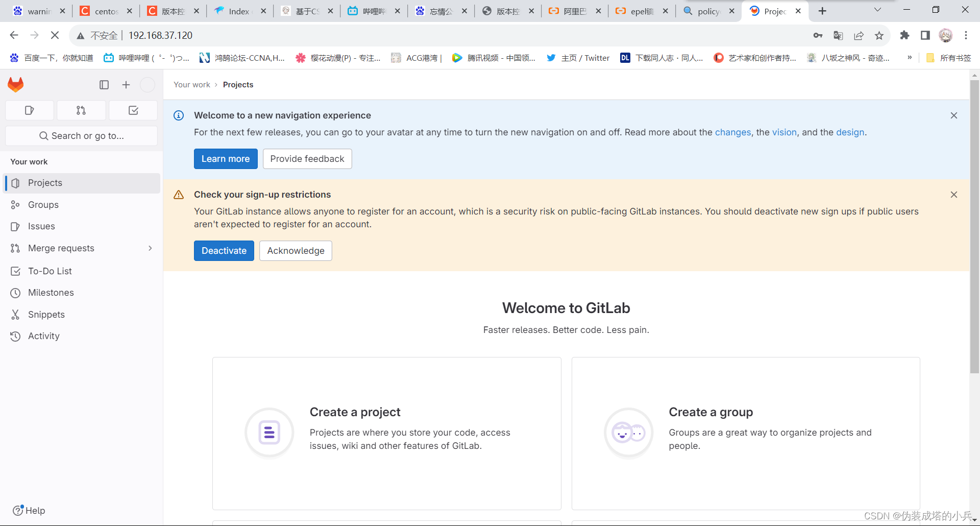Dismiss the new navigation banner
The height and width of the screenshot is (526, 980).
coord(954,115)
